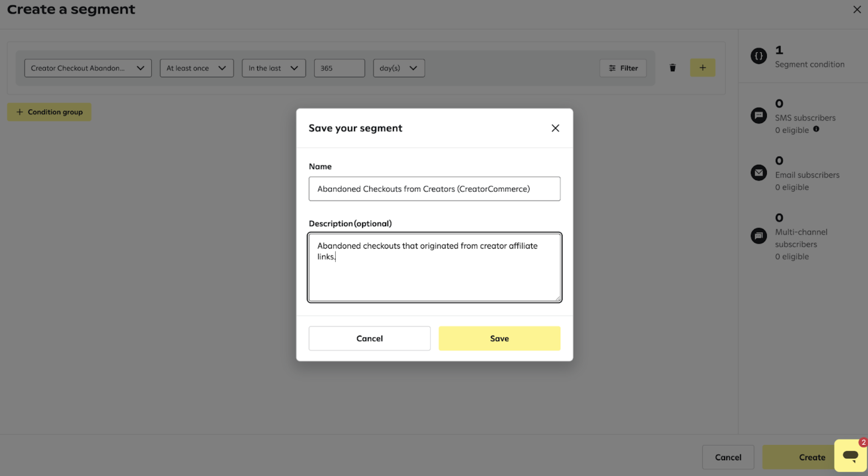This screenshot has height=476, width=868.
Task: Cancel the save segment dialog
Action: (369, 338)
